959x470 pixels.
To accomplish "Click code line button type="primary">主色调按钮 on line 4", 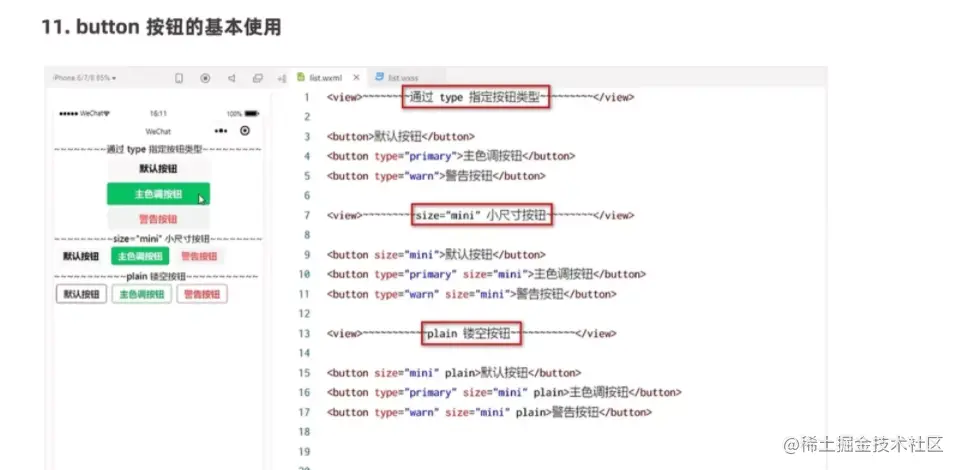I will click(x=451, y=156).
